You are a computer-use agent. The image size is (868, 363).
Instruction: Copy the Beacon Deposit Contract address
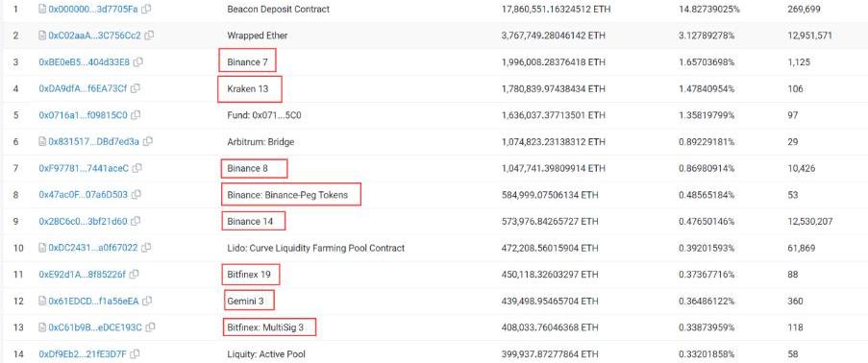coord(147,9)
